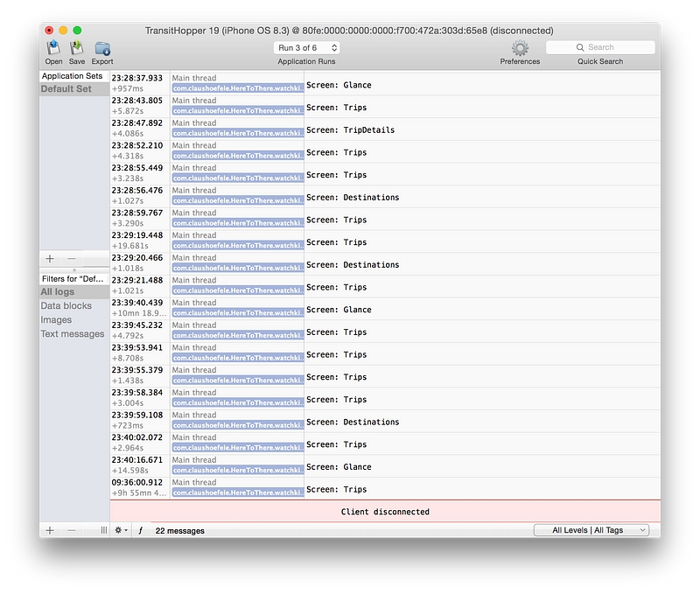Viewport: 700px width, 594px height.
Task: Expand the All Levels | All Tags popup
Action: [x=591, y=530]
